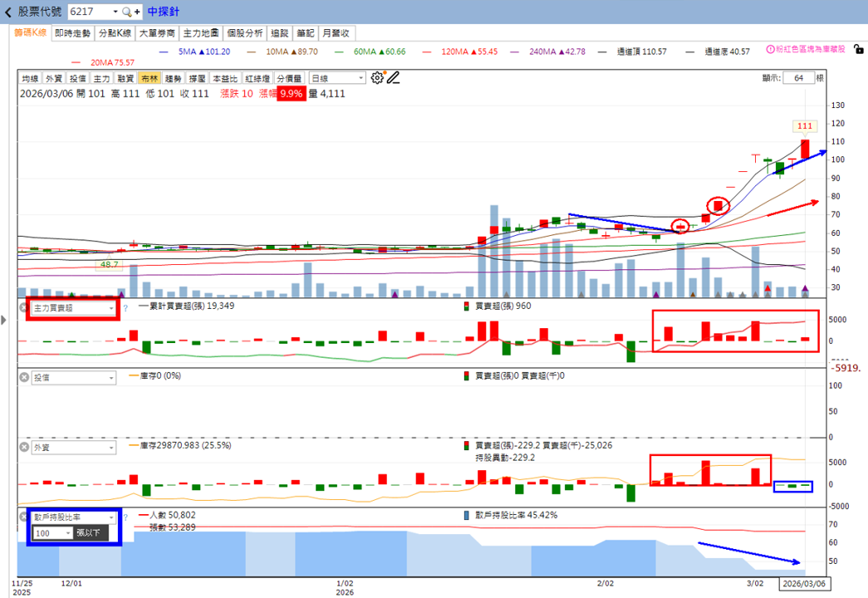Toggle the 紅綠燈 indicator button
The height and width of the screenshot is (598, 868).
[x=257, y=79]
